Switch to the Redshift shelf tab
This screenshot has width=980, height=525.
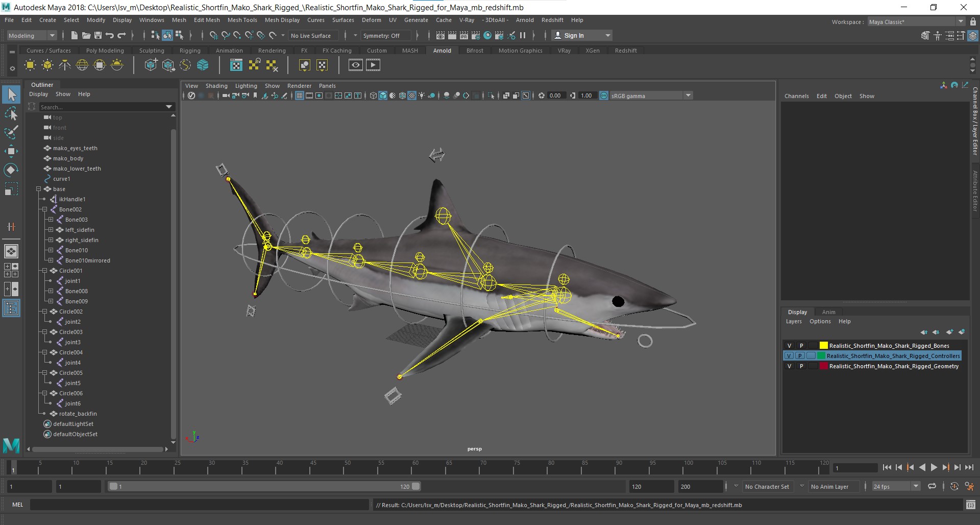[x=626, y=51]
